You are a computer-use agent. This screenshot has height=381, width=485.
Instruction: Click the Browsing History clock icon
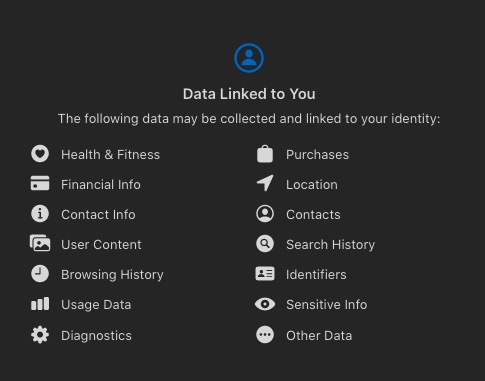coord(40,274)
